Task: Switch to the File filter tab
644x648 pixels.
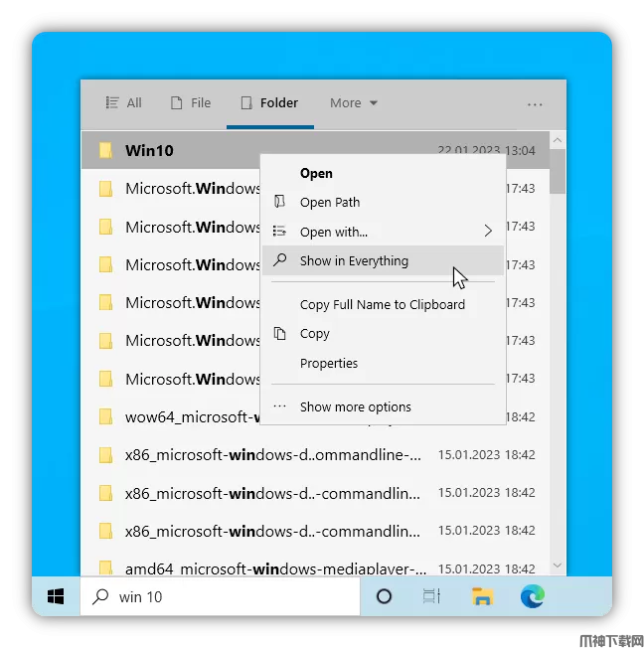Action: (x=191, y=103)
